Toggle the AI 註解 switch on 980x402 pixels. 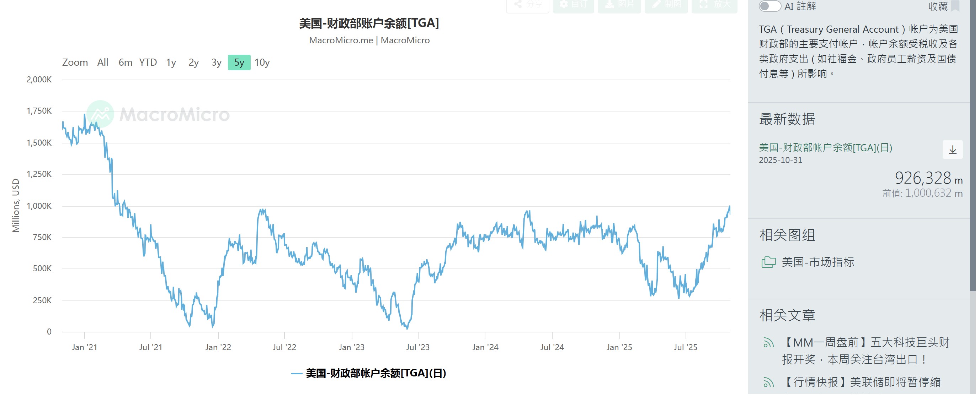(769, 6)
